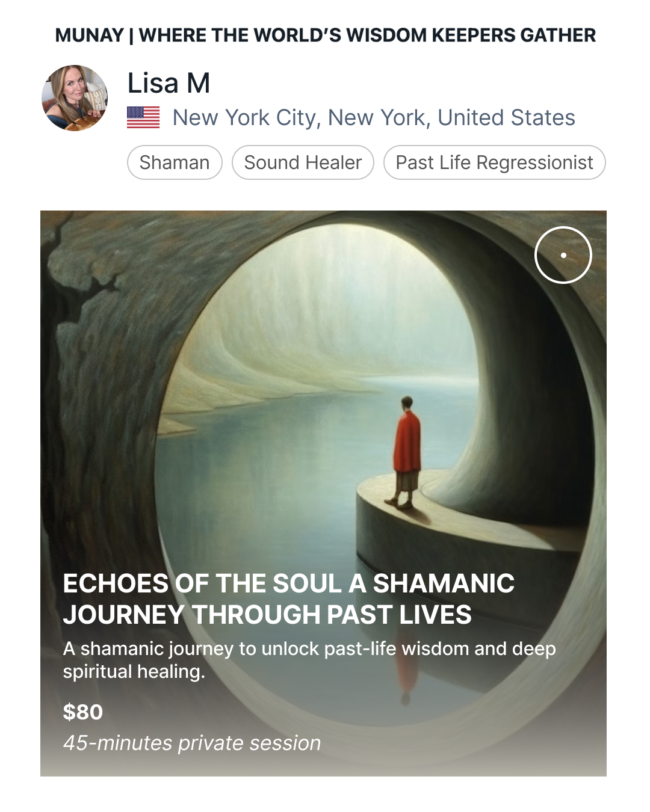
Task: Select the Shaman tag
Action: pos(175,162)
